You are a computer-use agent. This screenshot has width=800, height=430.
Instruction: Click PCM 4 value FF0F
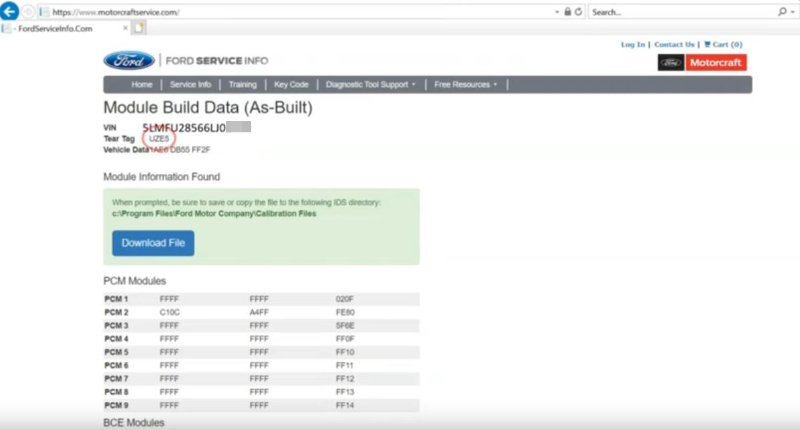click(x=345, y=339)
